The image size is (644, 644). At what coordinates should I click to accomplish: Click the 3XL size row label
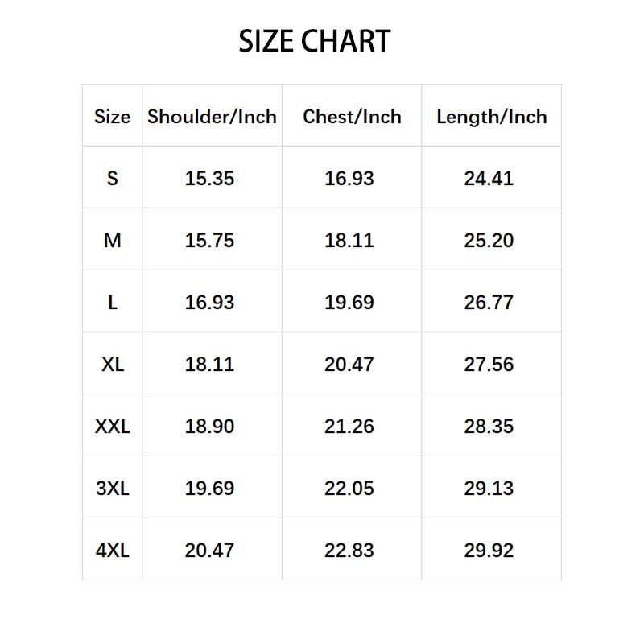[x=113, y=489]
